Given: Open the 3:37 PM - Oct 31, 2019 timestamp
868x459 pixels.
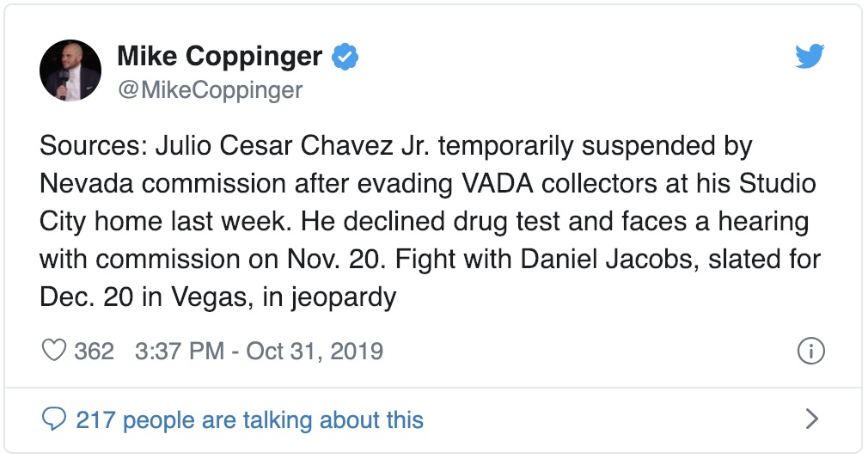Looking at the screenshot, I should (x=259, y=352).
